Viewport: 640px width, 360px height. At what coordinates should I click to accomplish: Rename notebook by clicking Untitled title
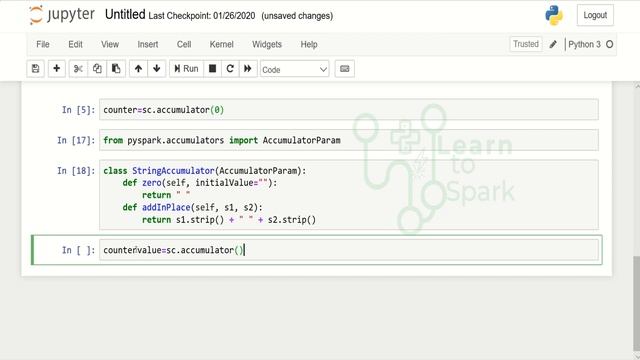(x=125, y=15)
